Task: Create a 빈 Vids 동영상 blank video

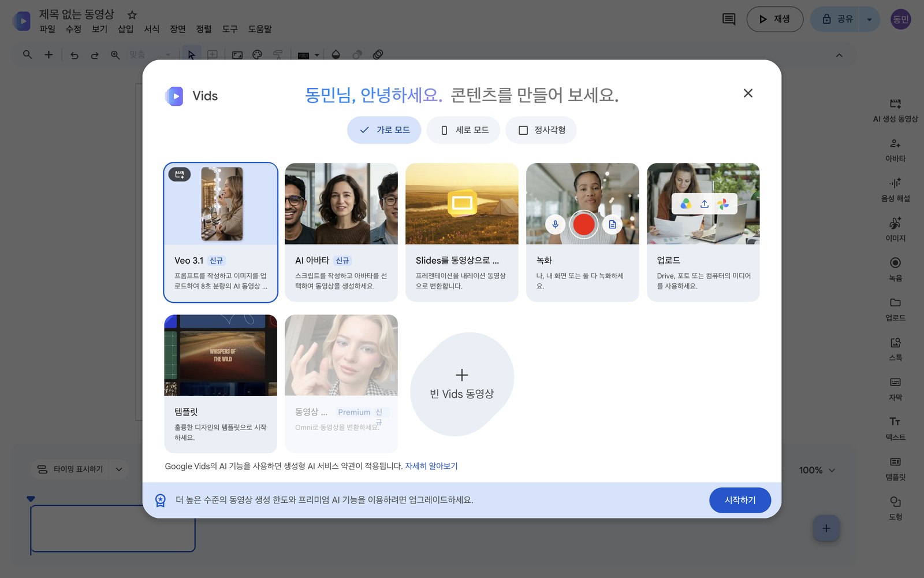Action: [461, 384]
